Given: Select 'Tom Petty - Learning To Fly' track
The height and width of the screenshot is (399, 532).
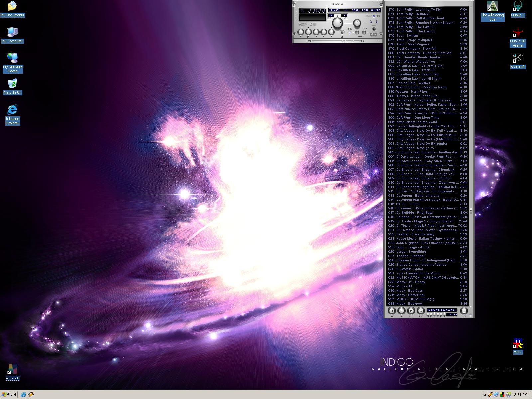Looking at the screenshot, I should coord(428,10).
